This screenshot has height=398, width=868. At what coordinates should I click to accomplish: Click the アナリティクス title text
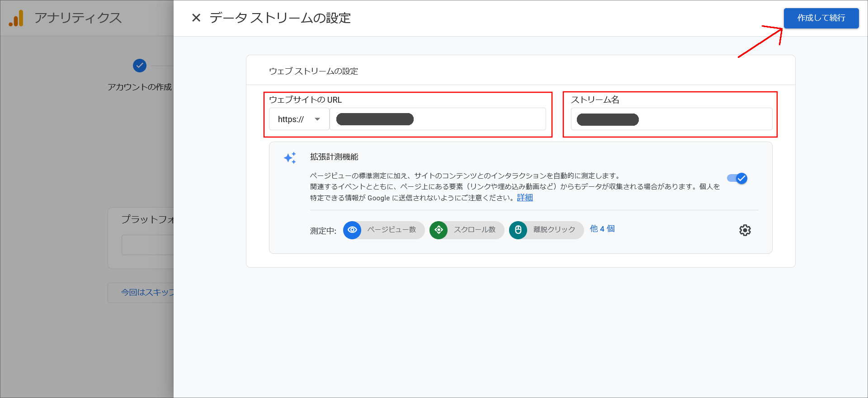point(78,18)
